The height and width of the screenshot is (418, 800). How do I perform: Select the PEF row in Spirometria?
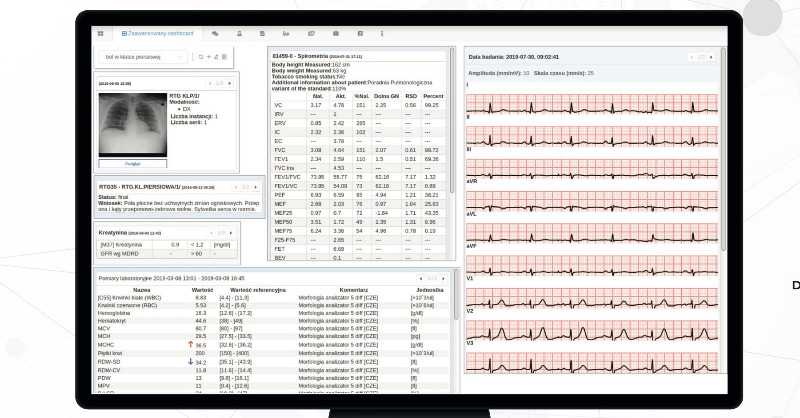click(x=359, y=195)
